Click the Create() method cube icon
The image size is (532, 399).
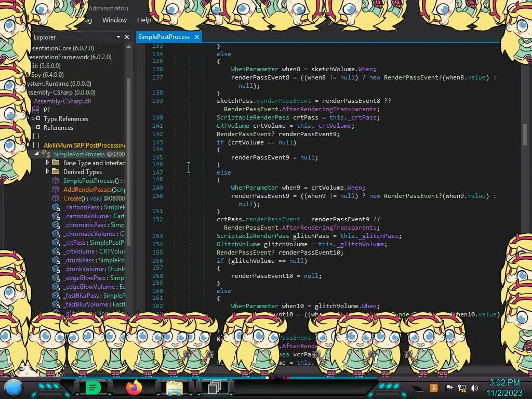pyautogui.click(x=56, y=198)
